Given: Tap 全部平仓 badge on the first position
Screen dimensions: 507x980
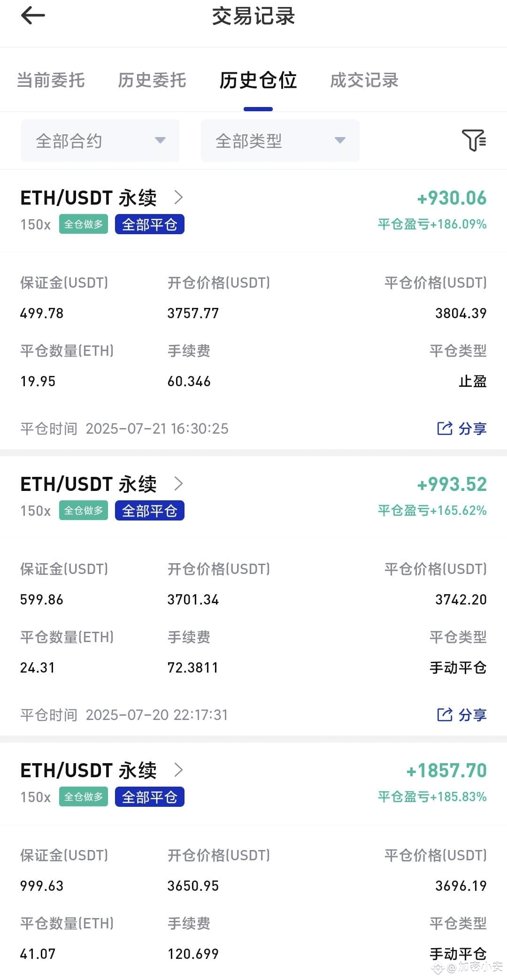Looking at the screenshot, I should click(149, 224).
